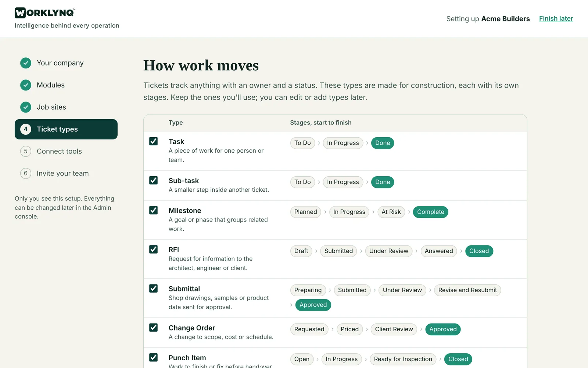588x368 pixels.
Task: Go to the Modules step
Action: pyautogui.click(x=66, y=85)
